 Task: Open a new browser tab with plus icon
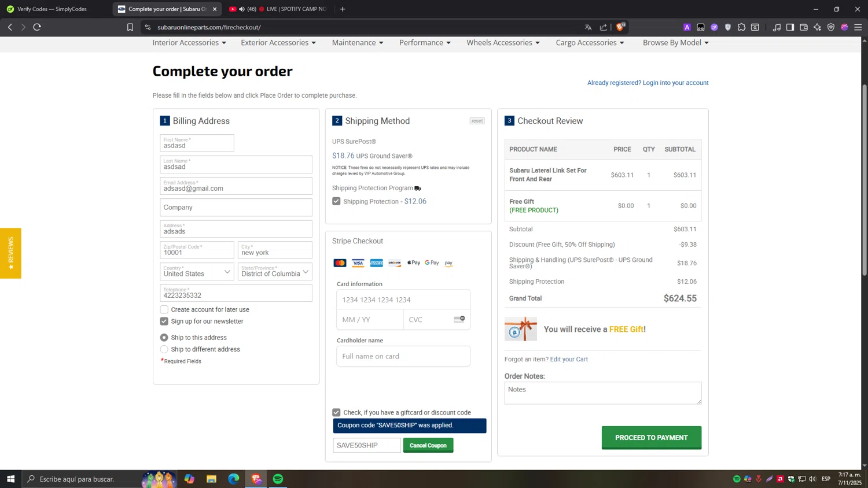(x=343, y=9)
